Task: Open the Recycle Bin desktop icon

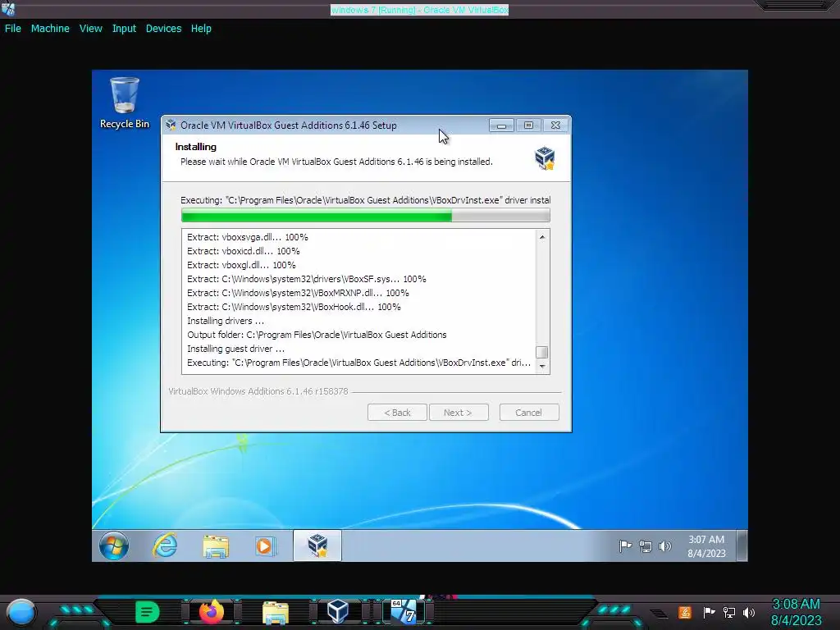Action: pyautogui.click(x=125, y=103)
